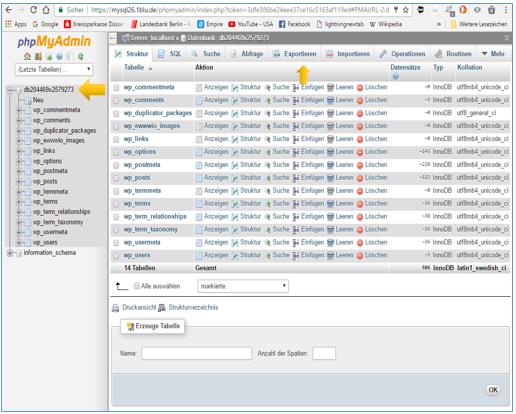Click Löschen red icon for wp_comments
Viewport: 516px width, 414px height.
[360, 100]
